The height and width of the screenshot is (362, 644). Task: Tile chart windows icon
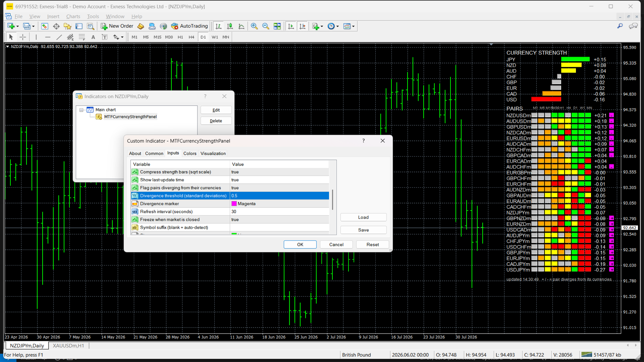(277, 26)
